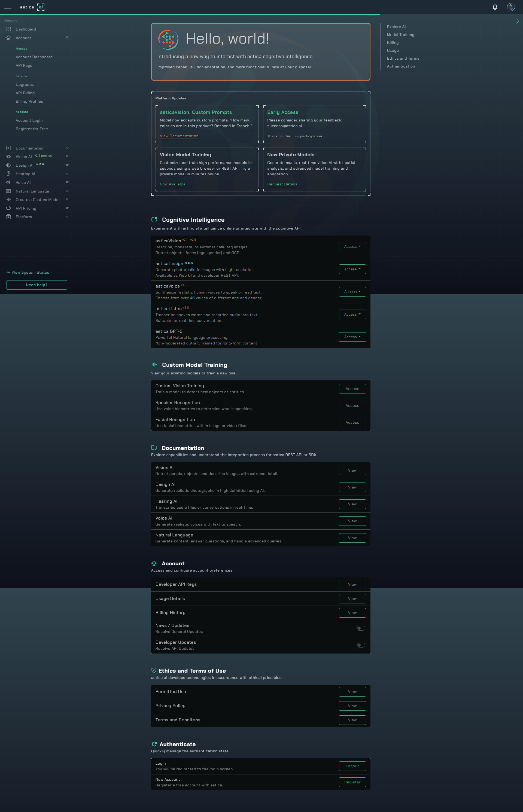This screenshot has height=812, width=523.
Task: Click the Authenticate refresh icon
Action: (154, 744)
